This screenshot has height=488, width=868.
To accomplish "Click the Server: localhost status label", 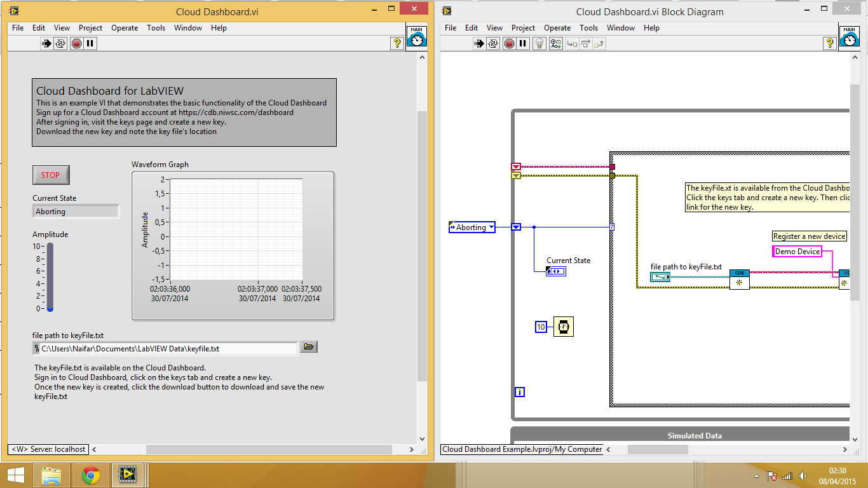I will 48,449.
